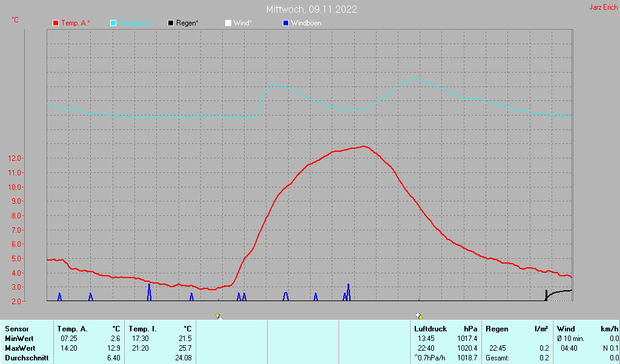The image size is (620, 364).
Task: Click the 'Luftdruck' column header
Action: point(430,329)
